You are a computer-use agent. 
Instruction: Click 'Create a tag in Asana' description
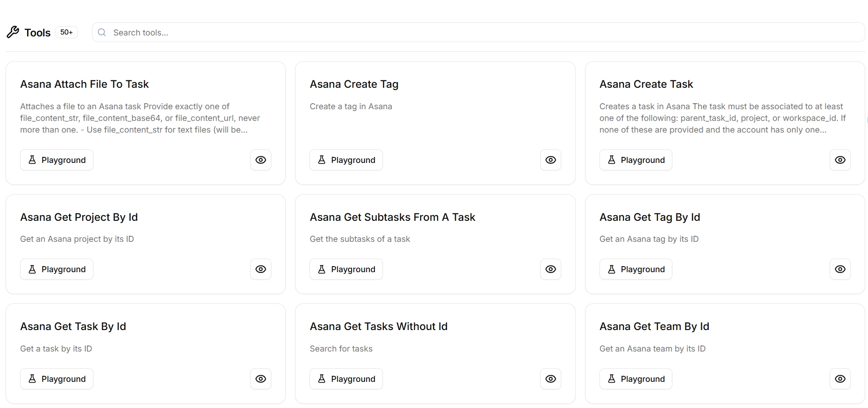(x=351, y=106)
